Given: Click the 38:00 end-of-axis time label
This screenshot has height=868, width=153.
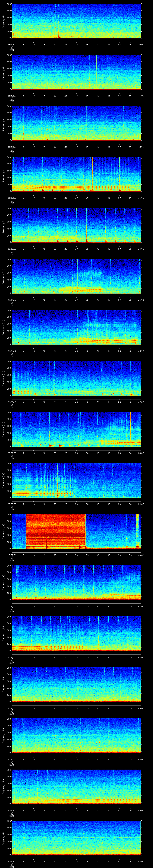Looking at the screenshot, I should [141, 453].
